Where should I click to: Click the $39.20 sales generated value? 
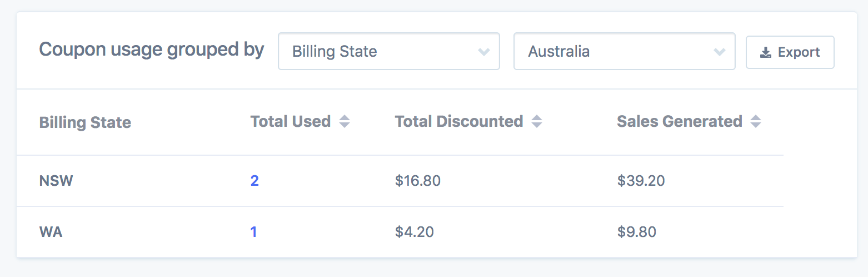click(641, 181)
